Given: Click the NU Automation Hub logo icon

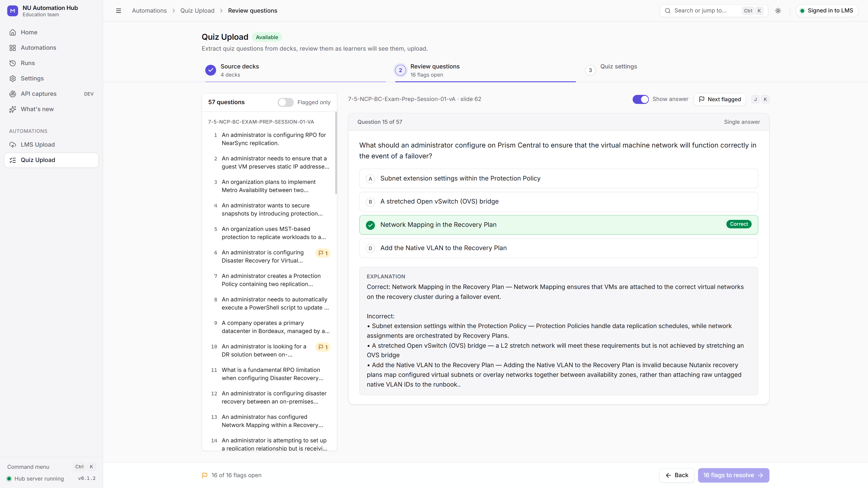Looking at the screenshot, I should (12, 11).
